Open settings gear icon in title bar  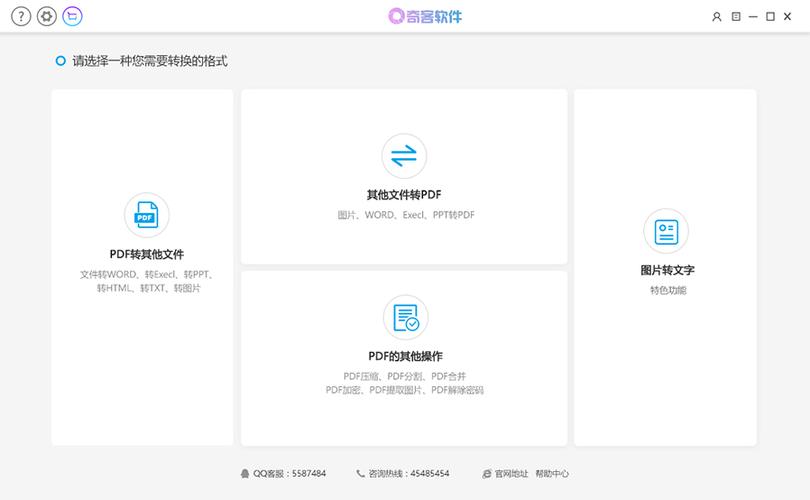(46, 17)
